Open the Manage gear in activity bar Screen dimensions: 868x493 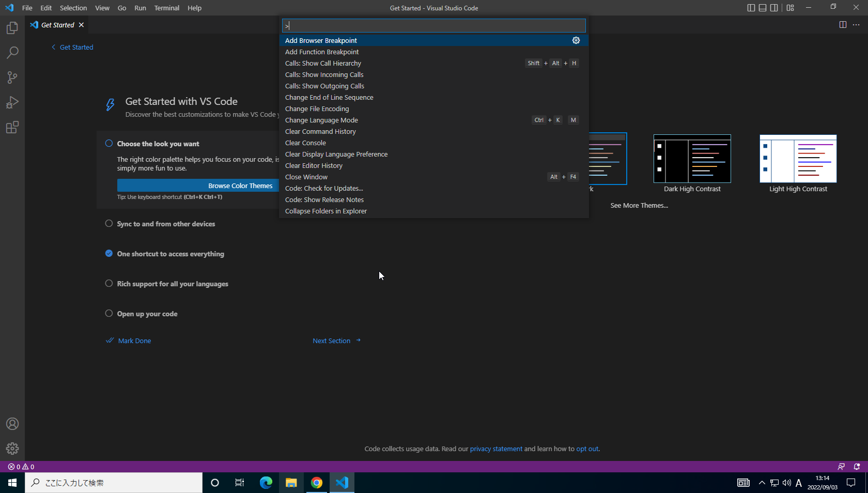12,449
